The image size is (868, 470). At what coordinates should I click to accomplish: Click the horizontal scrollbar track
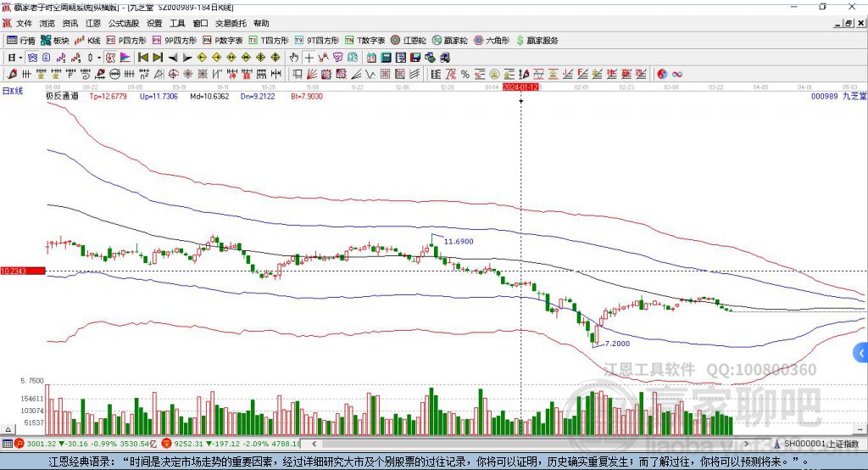pyautogui.click(x=531, y=444)
